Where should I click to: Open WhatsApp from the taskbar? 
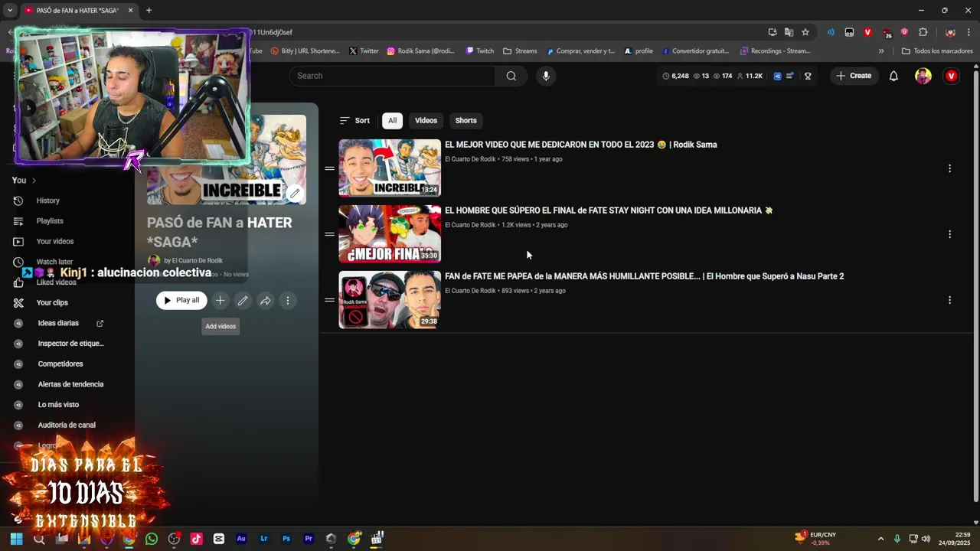[x=152, y=539]
